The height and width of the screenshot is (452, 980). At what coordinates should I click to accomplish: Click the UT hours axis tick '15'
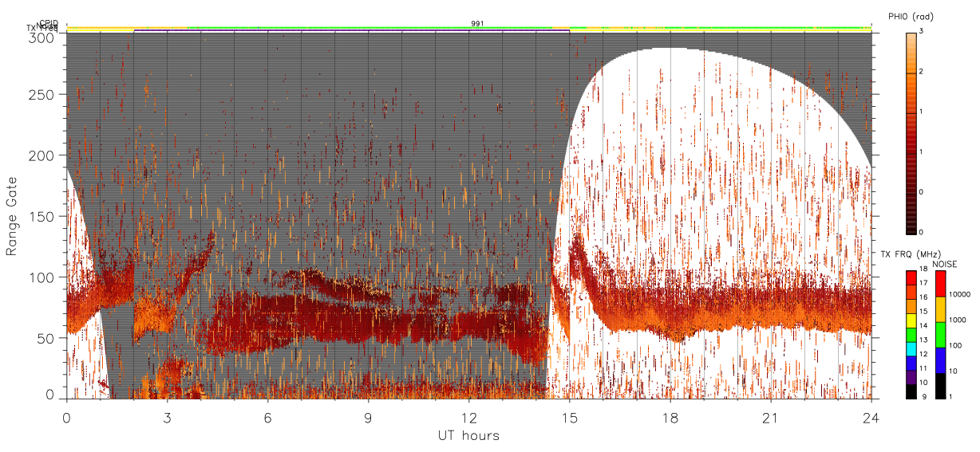(x=569, y=418)
